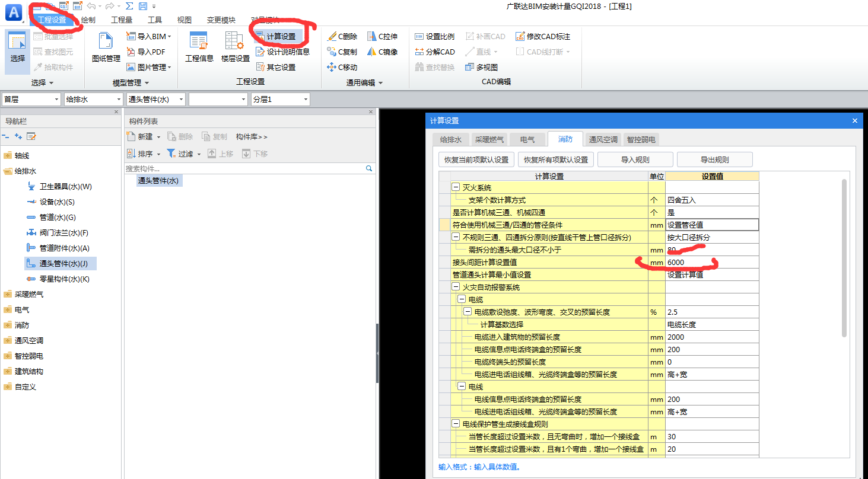Expand all nodes icon in 导航栏

coord(18,136)
